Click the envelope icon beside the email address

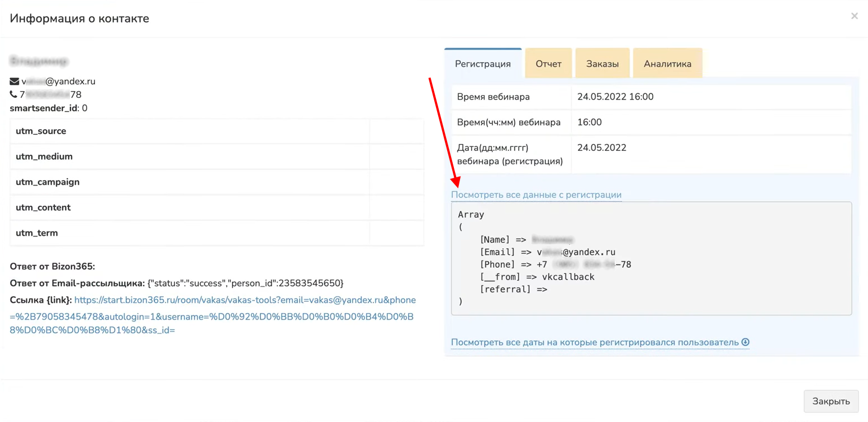(15, 82)
